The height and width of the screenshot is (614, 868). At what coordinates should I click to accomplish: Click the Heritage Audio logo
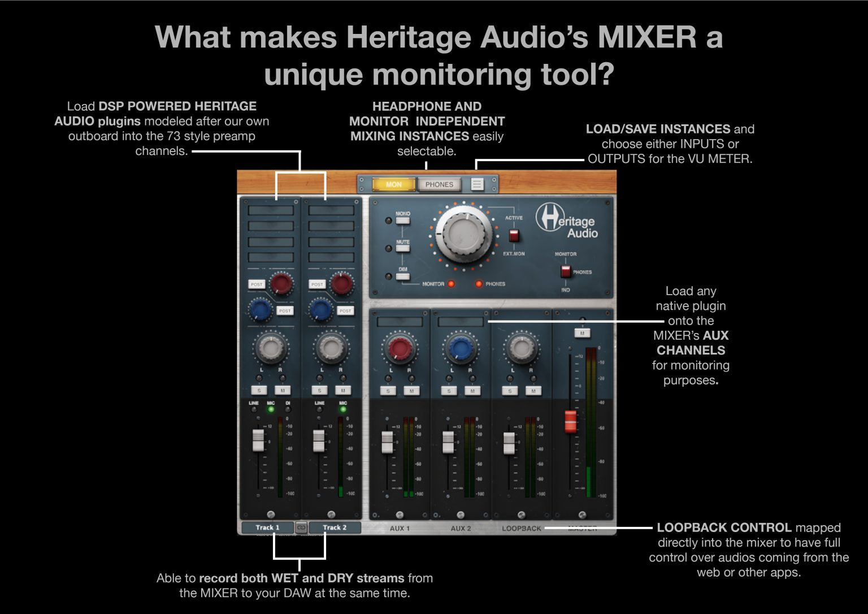pos(566,221)
